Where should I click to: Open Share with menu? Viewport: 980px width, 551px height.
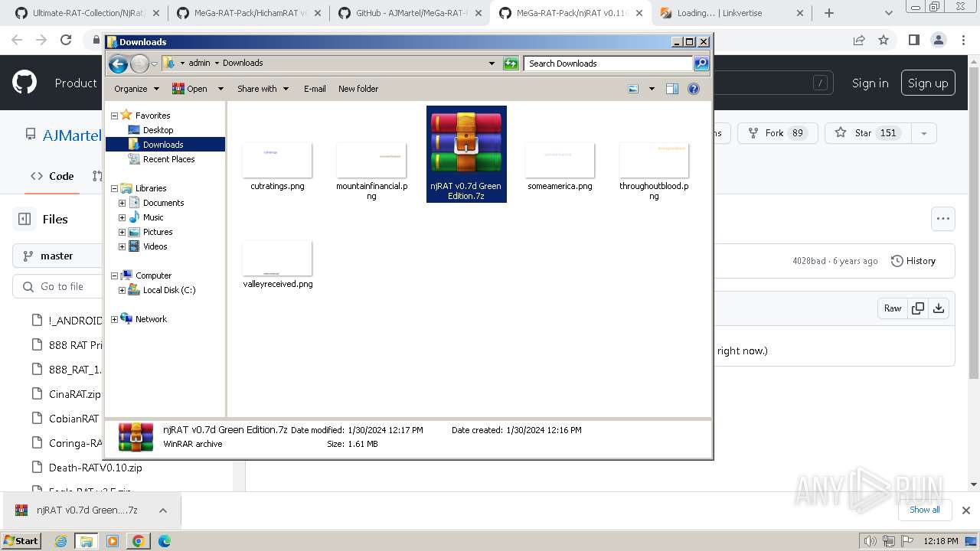point(263,89)
